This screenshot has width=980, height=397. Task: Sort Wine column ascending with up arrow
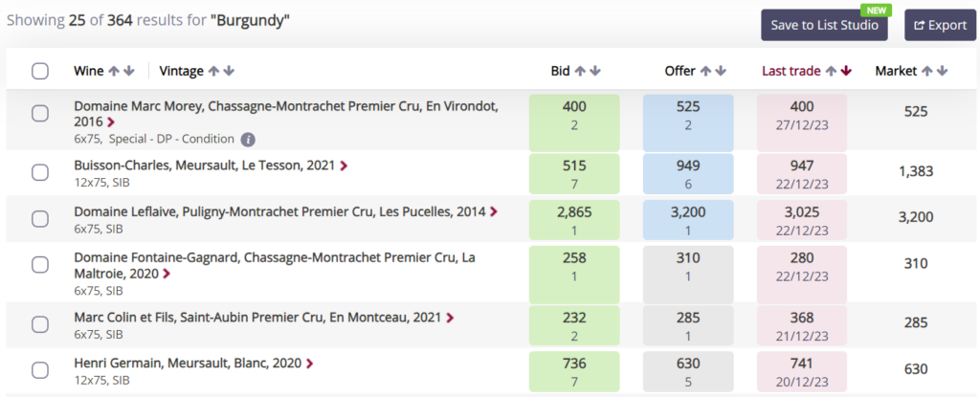pyautogui.click(x=114, y=72)
